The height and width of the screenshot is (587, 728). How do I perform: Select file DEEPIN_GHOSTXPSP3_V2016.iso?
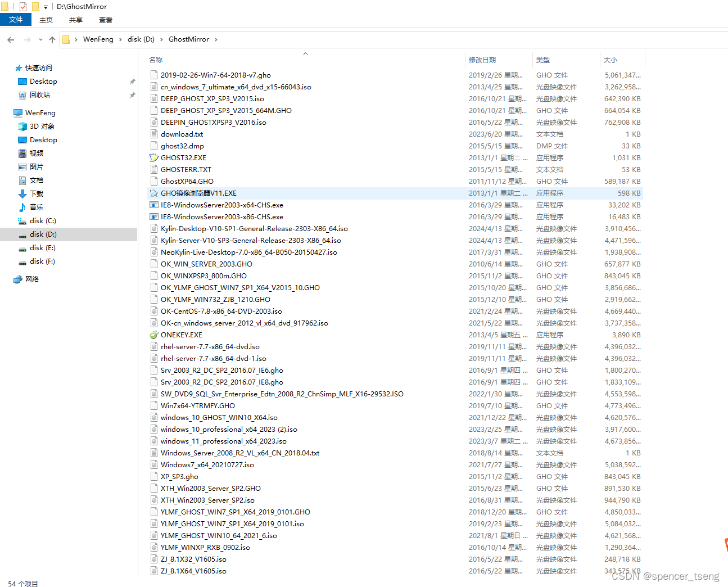[x=214, y=123]
